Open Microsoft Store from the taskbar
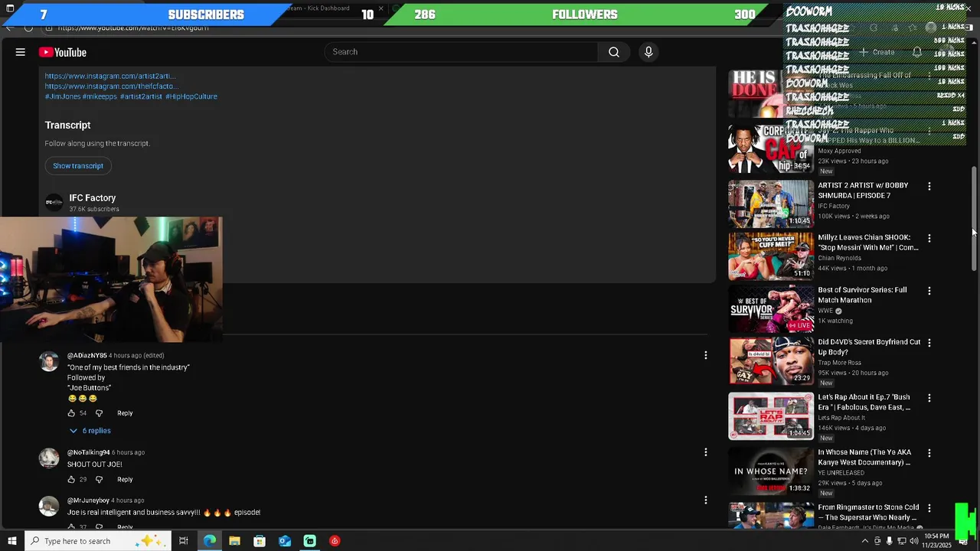Viewport: 980px width, 551px height. (x=260, y=541)
